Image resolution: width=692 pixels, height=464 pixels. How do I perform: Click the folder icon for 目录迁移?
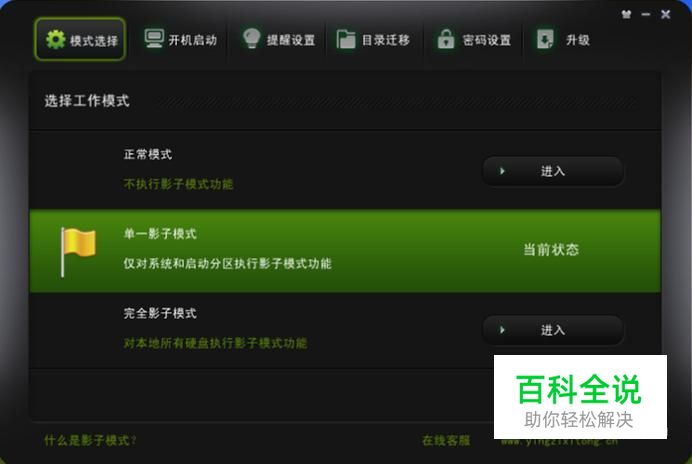coord(346,39)
